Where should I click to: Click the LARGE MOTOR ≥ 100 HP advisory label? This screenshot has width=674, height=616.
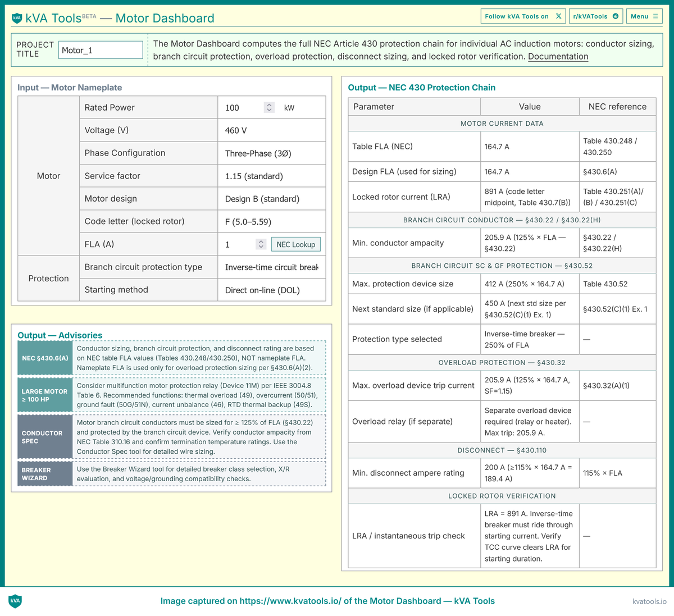tap(45, 395)
